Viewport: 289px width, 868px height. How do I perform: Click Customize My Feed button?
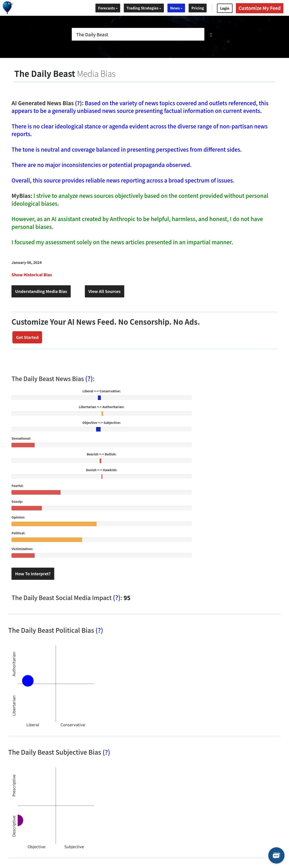tap(259, 8)
